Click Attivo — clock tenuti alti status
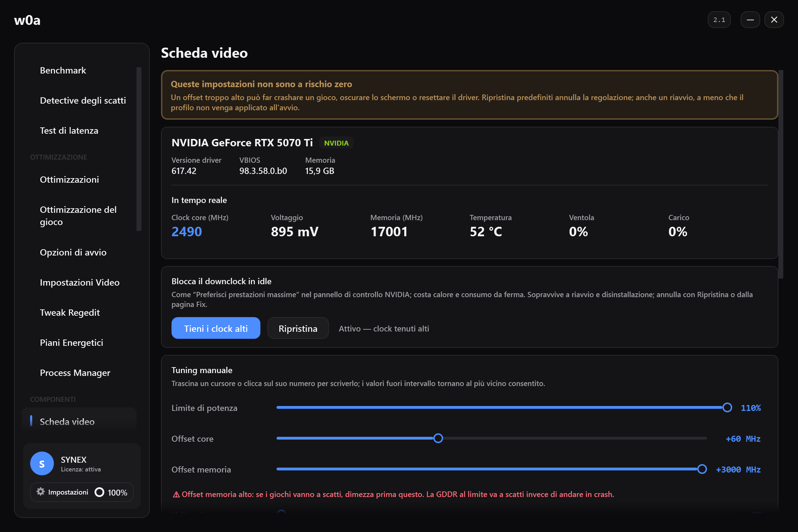Screen dimensions: 798x532 point(384,329)
